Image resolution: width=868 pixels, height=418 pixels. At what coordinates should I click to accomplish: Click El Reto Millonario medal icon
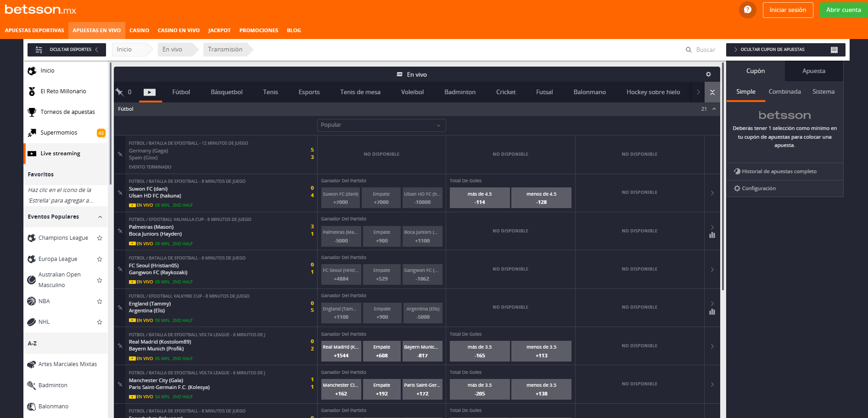pyautogui.click(x=32, y=91)
